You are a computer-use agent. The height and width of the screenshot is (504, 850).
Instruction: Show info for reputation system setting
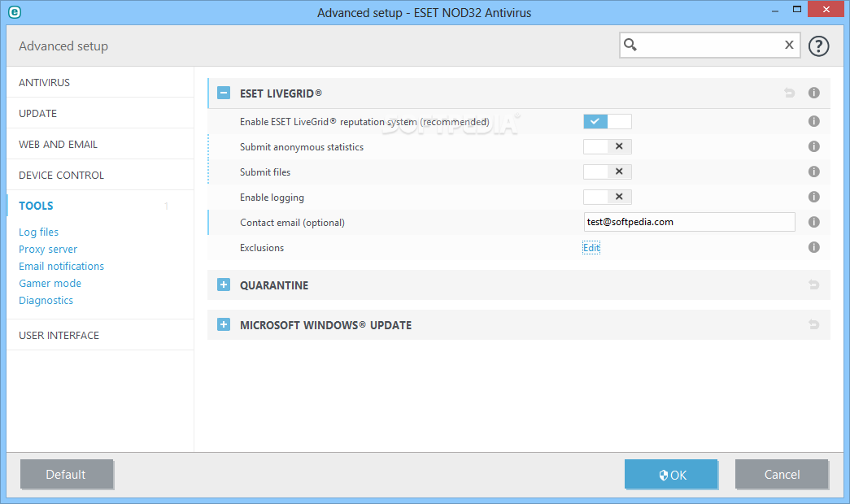point(813,121)
